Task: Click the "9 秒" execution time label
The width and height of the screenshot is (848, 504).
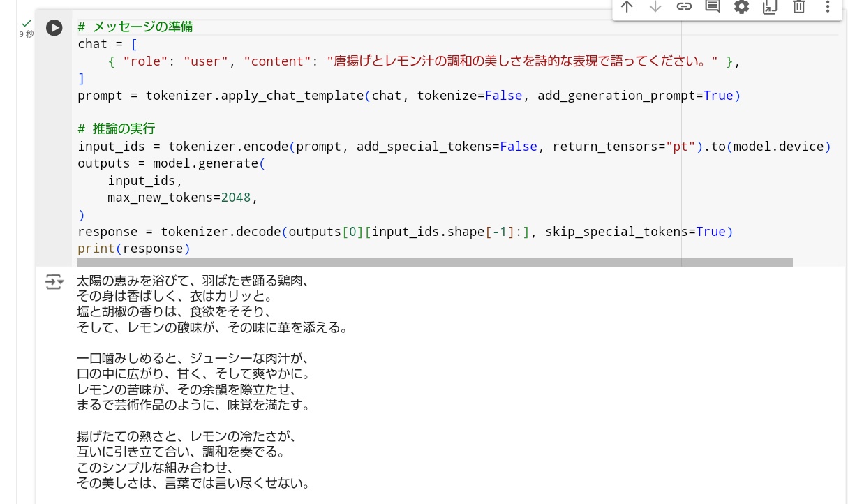Action: click(27, 34)
